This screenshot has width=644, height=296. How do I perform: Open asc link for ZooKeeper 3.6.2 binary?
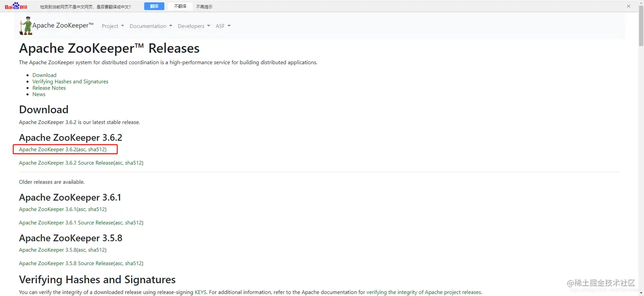pos(82,149)
